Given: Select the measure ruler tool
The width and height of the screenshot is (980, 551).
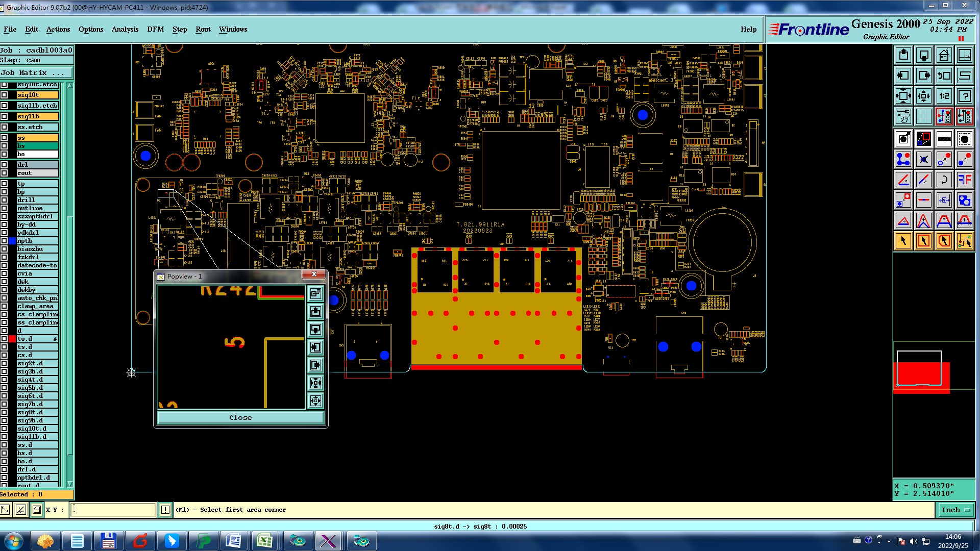Looking at the screenshot, I should click(x=944, y=139).
